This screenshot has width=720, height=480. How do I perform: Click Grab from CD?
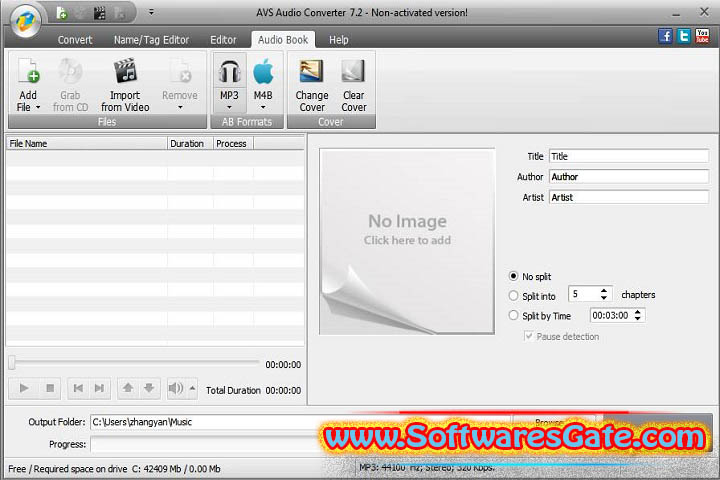tap(70, 85)
